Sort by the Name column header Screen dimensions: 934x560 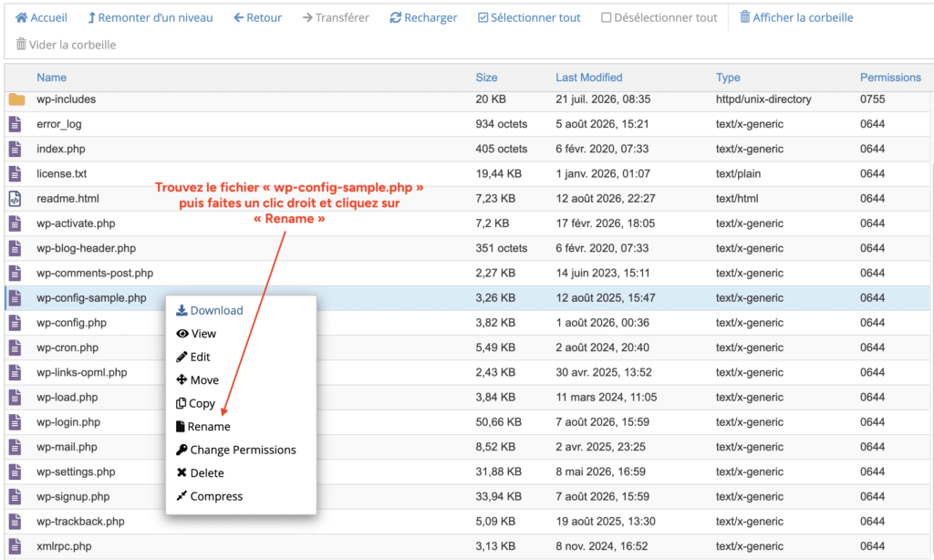point(51,78)
